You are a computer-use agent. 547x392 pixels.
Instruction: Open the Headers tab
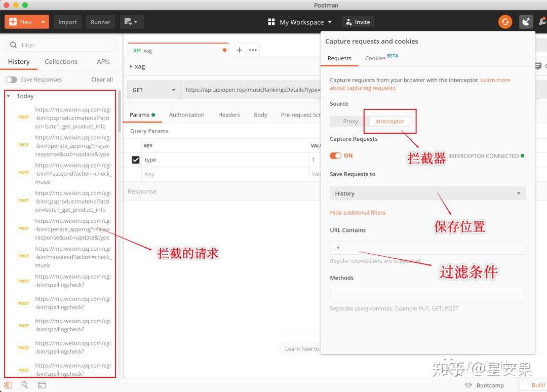tap(229, 115)
